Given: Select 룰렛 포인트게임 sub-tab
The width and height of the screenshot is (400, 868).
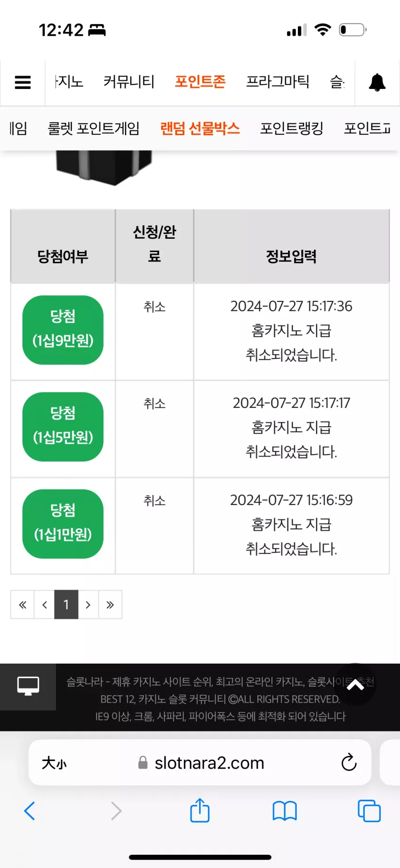Looking at the screenshot, I should coord(94,128).
